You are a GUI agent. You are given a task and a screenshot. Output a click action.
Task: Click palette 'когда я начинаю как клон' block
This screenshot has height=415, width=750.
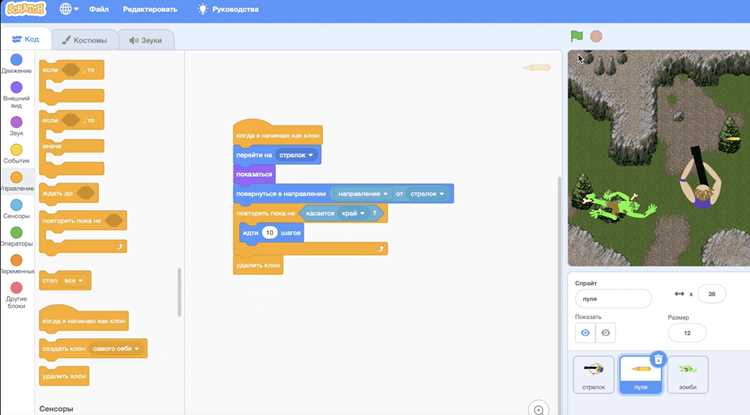83,319
